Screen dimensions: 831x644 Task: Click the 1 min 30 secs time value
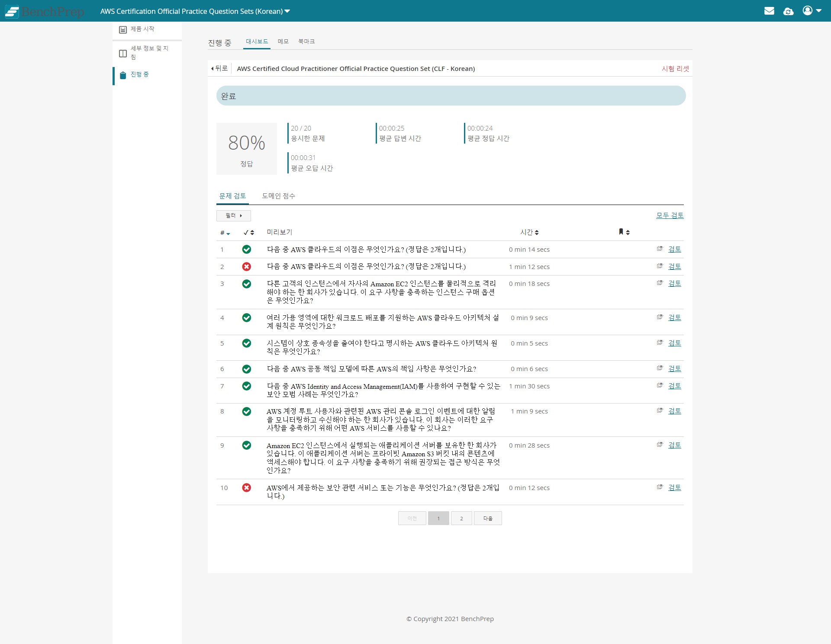pos(529,386)
